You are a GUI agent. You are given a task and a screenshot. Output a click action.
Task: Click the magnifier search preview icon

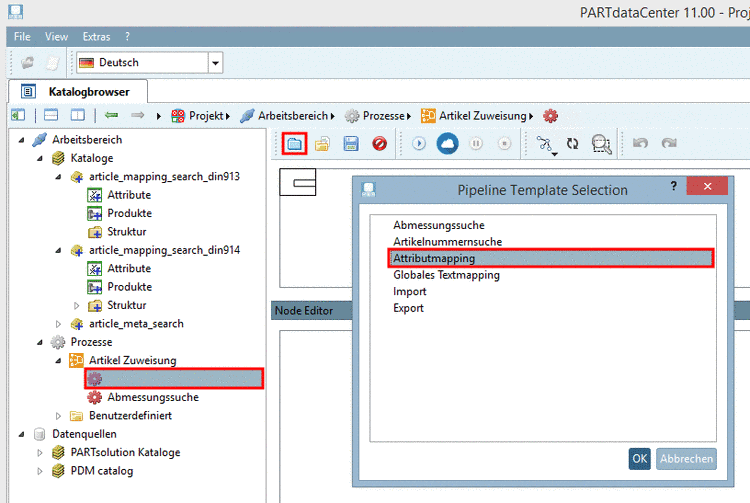click(601, 144)
